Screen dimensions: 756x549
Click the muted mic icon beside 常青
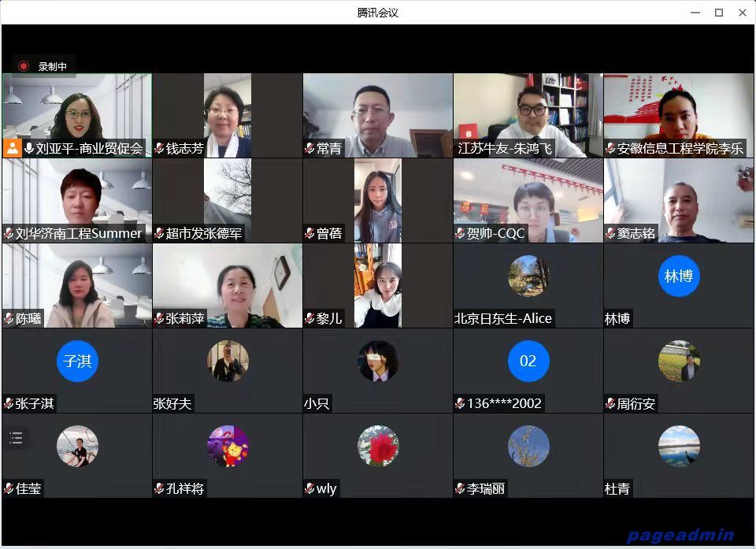(x=309, y=148)
